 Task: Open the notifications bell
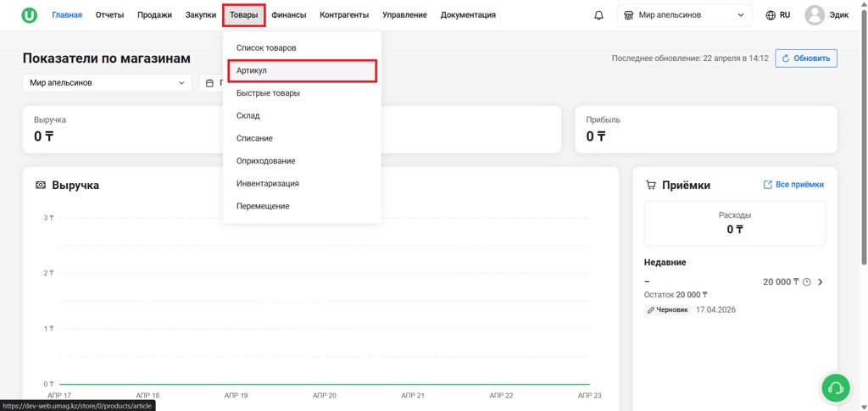(x=598, y=15)
